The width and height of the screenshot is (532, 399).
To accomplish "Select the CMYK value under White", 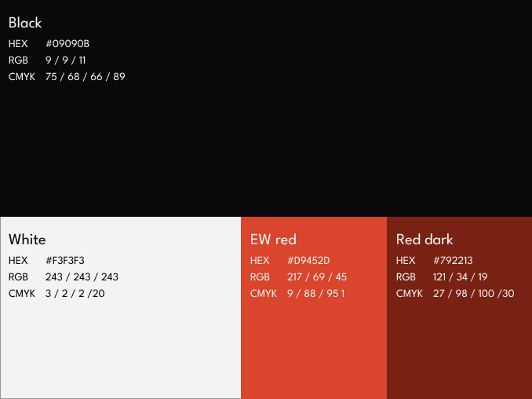I will [75, 294].
